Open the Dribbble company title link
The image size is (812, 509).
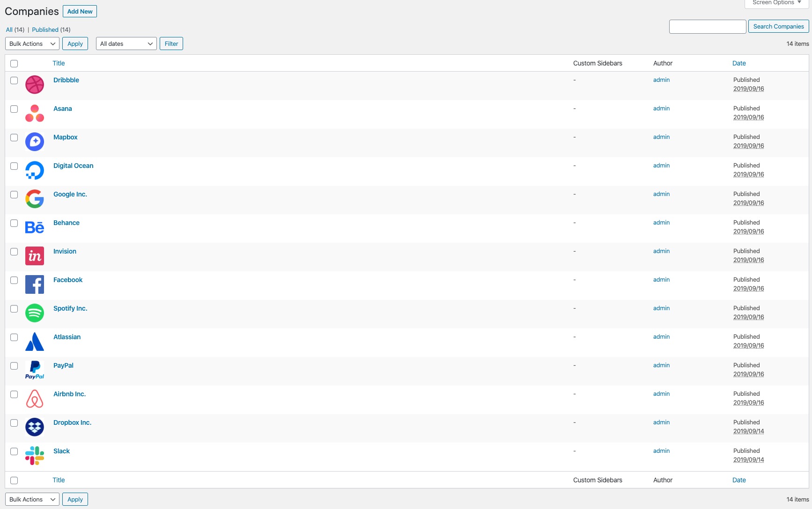[66, 80]
